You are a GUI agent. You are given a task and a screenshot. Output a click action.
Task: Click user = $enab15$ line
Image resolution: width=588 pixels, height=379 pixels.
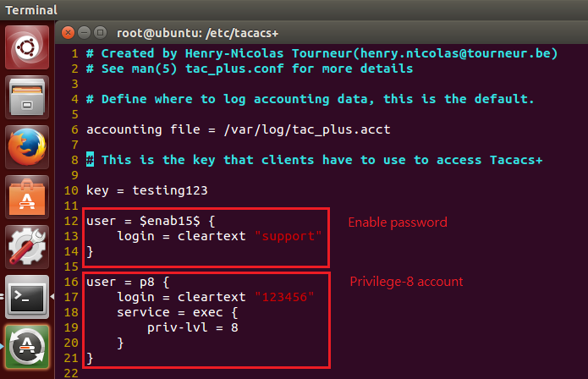click(151, 221)
